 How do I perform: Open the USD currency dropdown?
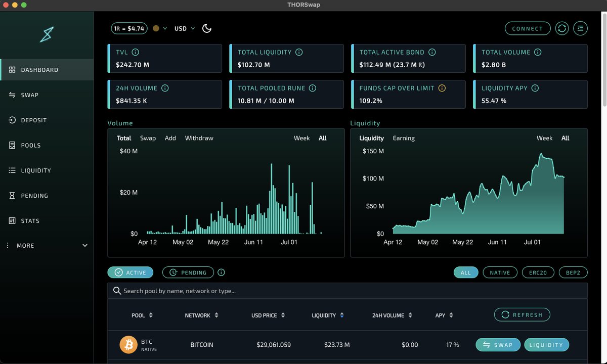click(x=185, y=28)
